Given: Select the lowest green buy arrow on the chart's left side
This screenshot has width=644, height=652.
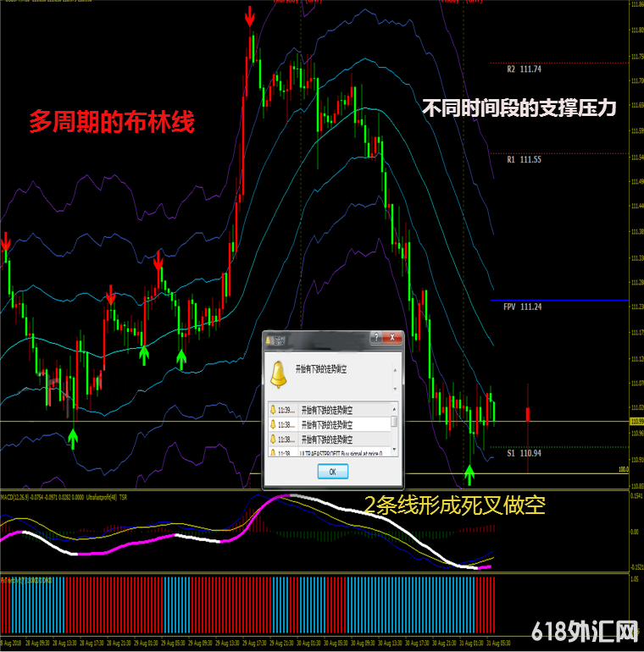Looking at the screenshot, I should pyautogui.click(x=73, y=438).
